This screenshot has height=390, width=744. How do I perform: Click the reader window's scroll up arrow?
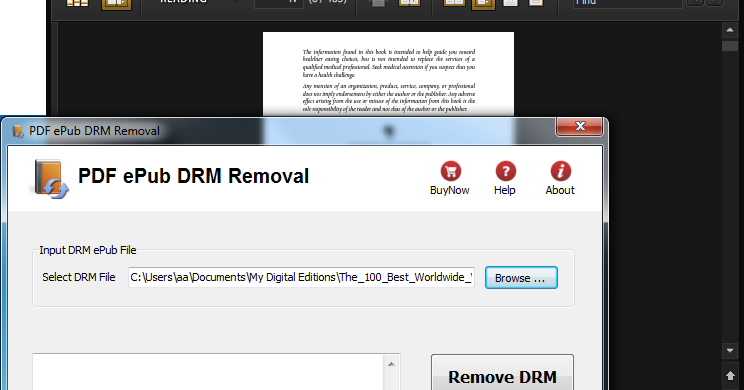730,30
